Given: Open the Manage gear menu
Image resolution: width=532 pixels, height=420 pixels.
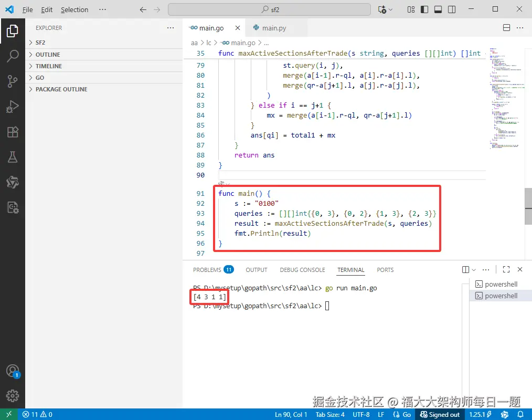Looking at the screenshot, I should pos(13,396).
